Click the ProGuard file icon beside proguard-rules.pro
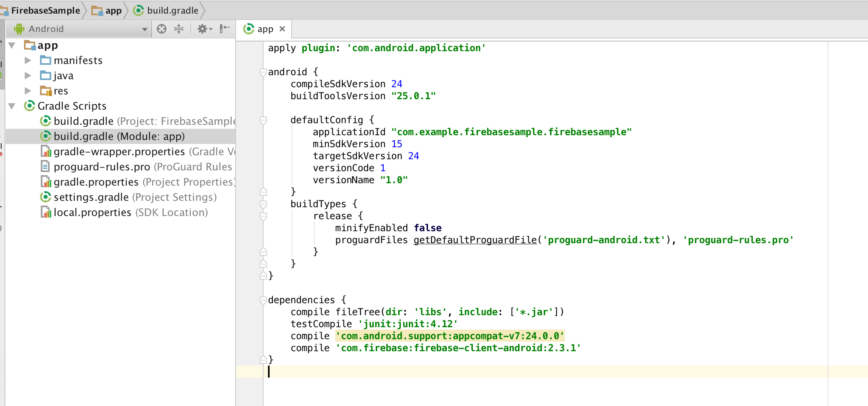The image size is (868, 406). 45,166
